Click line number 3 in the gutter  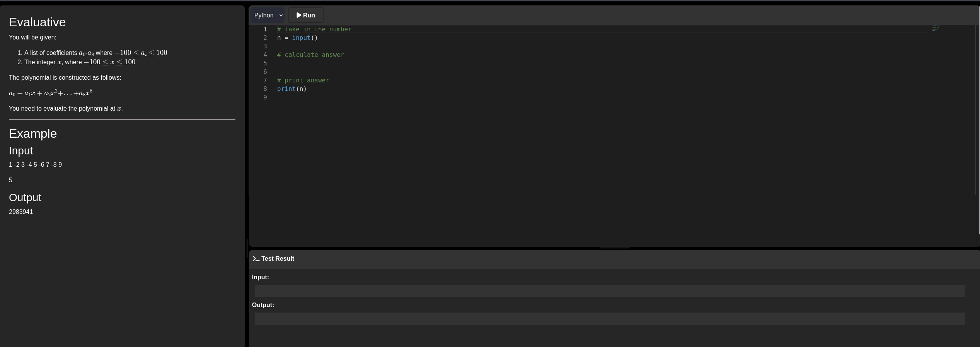pyautogui.click(x=265, y=46)
